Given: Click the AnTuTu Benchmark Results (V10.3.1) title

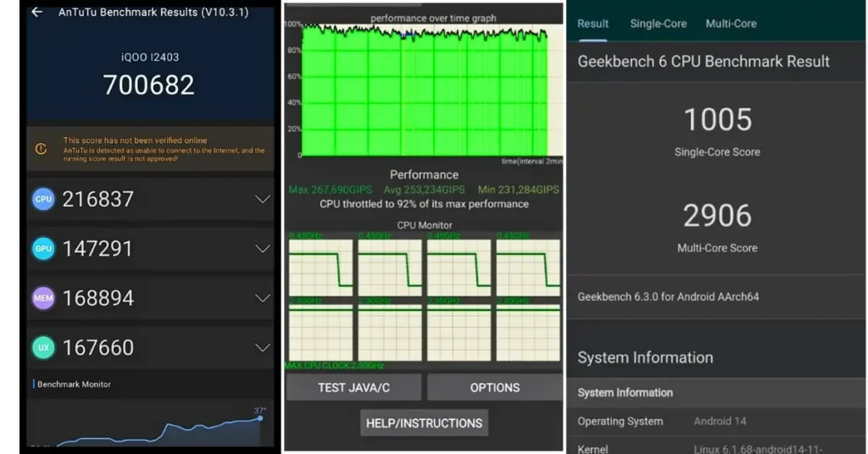Looking at the screenshot, I should [153, 12].
